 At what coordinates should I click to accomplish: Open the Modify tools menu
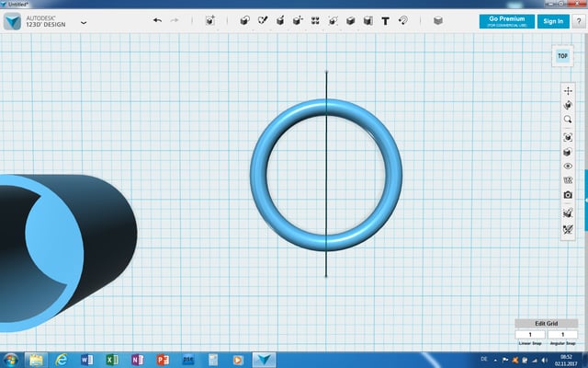298,20
